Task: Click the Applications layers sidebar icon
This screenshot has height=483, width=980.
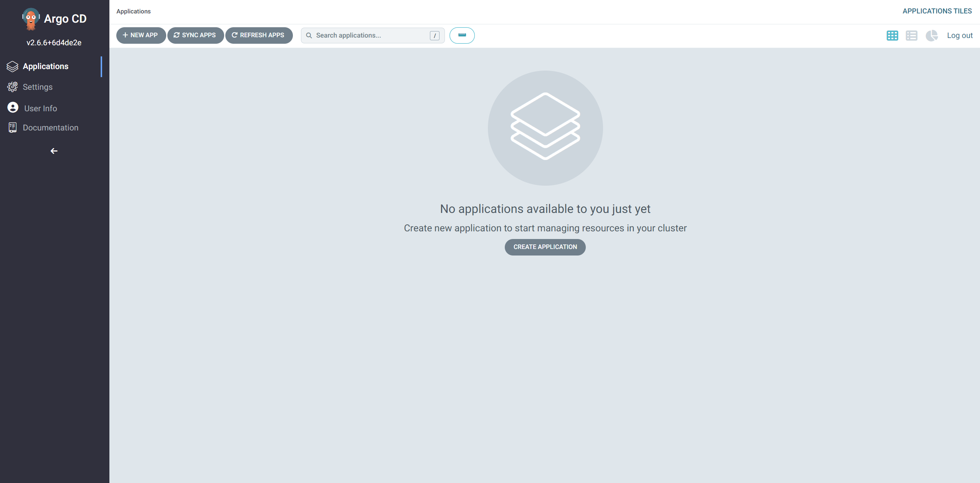Action: pyautogui.click(x=12, y=66)
